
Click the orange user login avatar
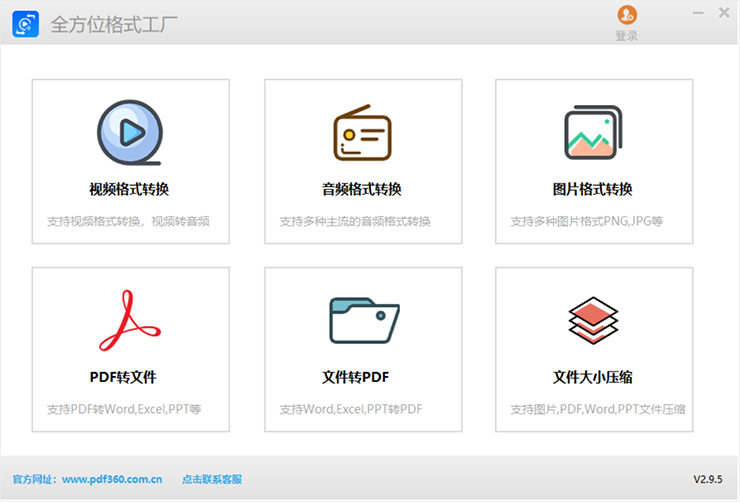[627, 15]
